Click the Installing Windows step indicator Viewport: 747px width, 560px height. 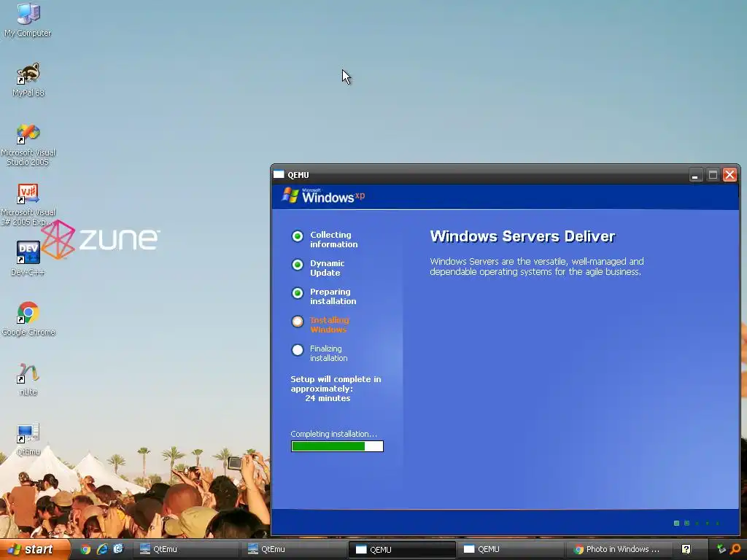(x=298, y=322)
